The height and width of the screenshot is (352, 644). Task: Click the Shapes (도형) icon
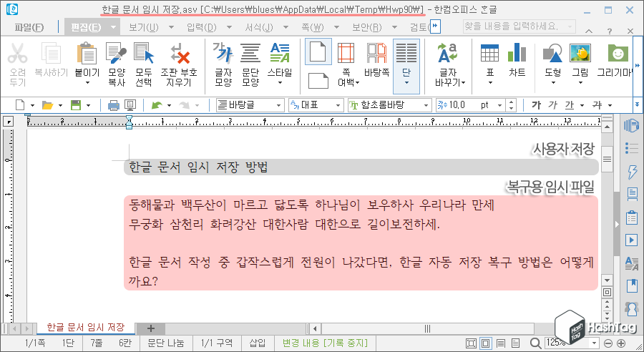(552, 54)
